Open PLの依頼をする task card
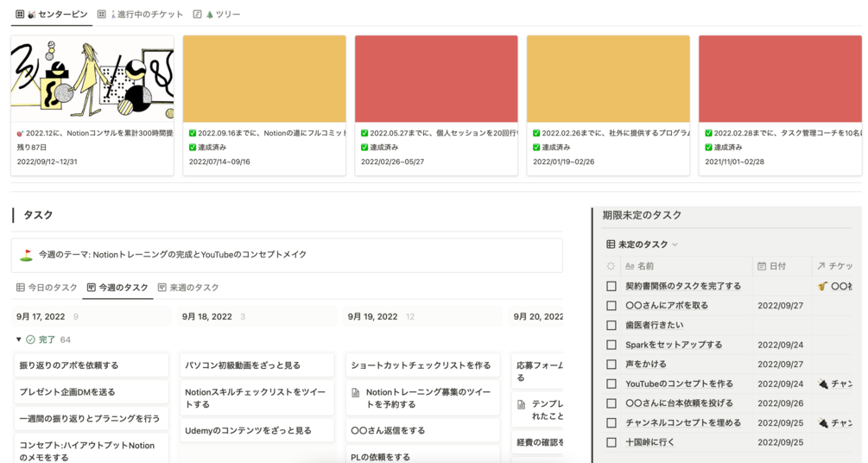The image size is (868, 463). [x=423, y=456]
